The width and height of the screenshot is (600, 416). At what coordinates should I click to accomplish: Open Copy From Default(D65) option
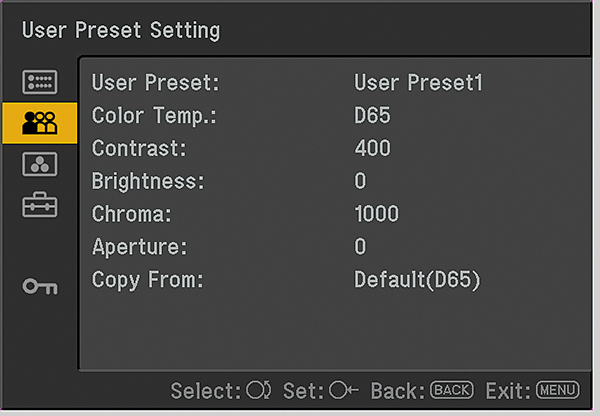click(x=418, y=280)
